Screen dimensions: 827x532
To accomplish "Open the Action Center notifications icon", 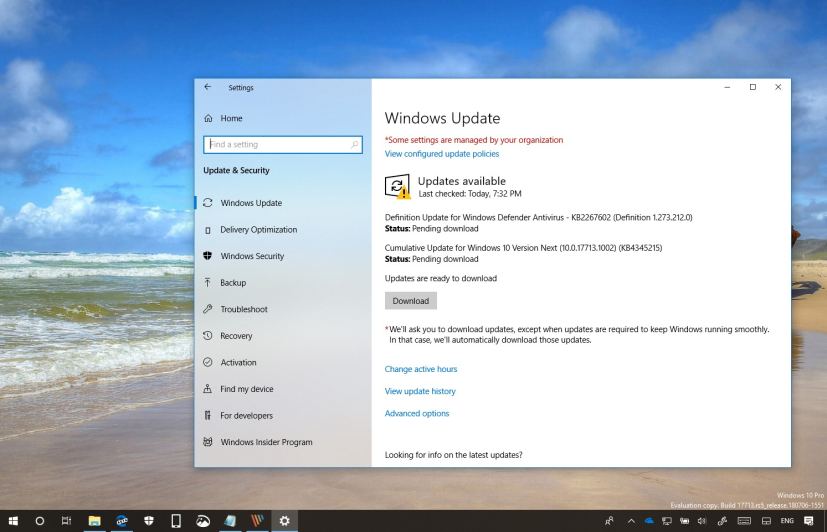I will 809,521.
